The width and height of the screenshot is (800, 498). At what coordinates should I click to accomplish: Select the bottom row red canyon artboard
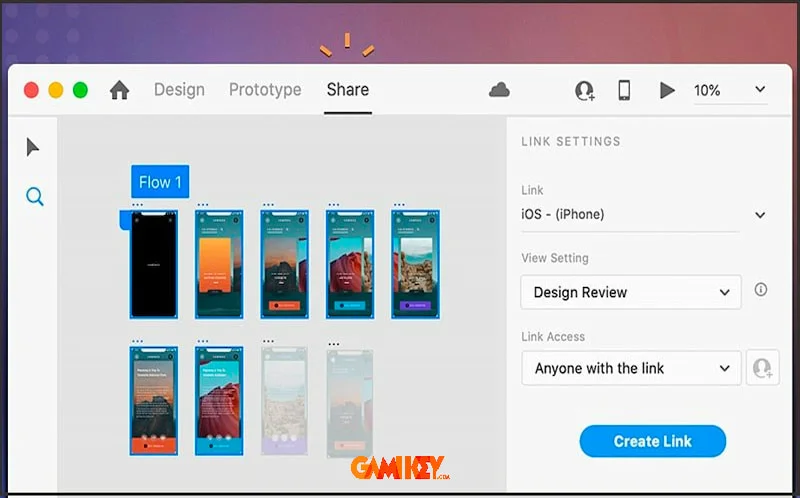(x=219, y=401)
